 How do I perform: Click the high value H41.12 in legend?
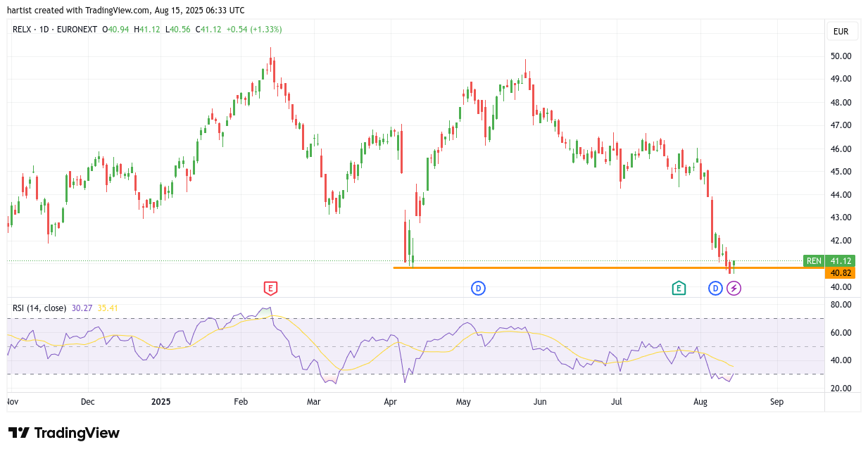[147, 30]
